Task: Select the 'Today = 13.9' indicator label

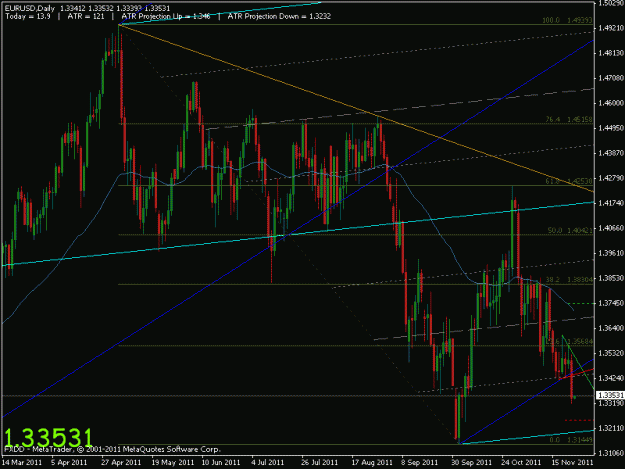Action: [28, 16]
